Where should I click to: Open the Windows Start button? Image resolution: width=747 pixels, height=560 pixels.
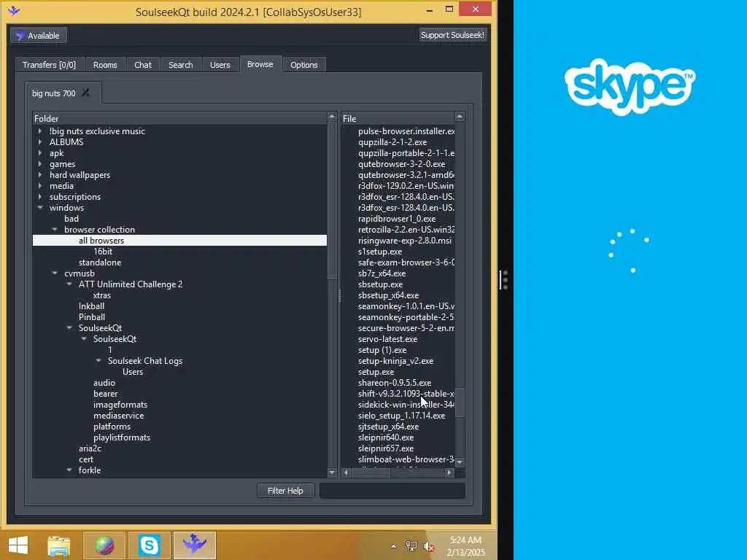[18, 545]
